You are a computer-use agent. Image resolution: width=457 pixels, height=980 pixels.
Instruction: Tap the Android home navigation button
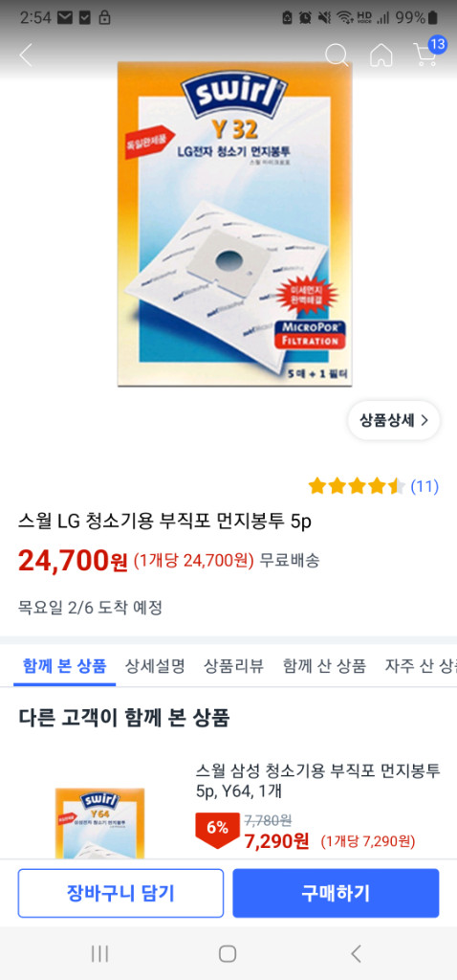click(x=228, y=953)
